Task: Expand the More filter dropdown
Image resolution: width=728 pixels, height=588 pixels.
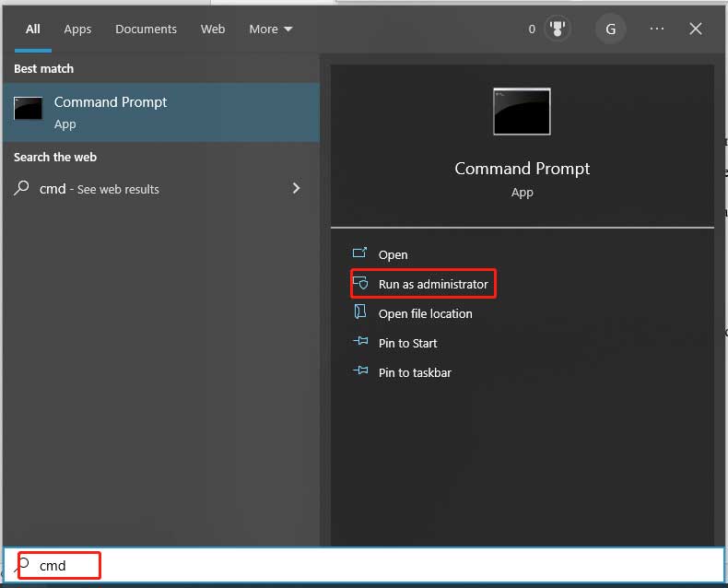Action: coord(270,29)
